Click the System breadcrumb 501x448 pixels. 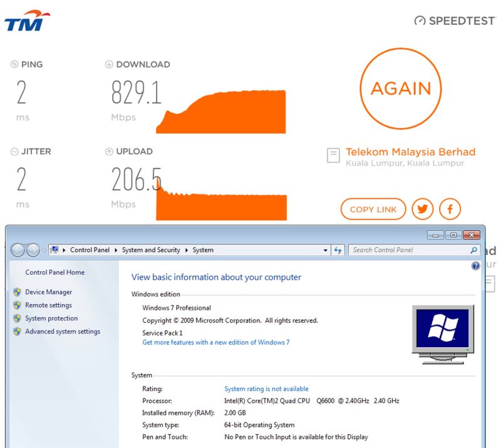point(203,250)
